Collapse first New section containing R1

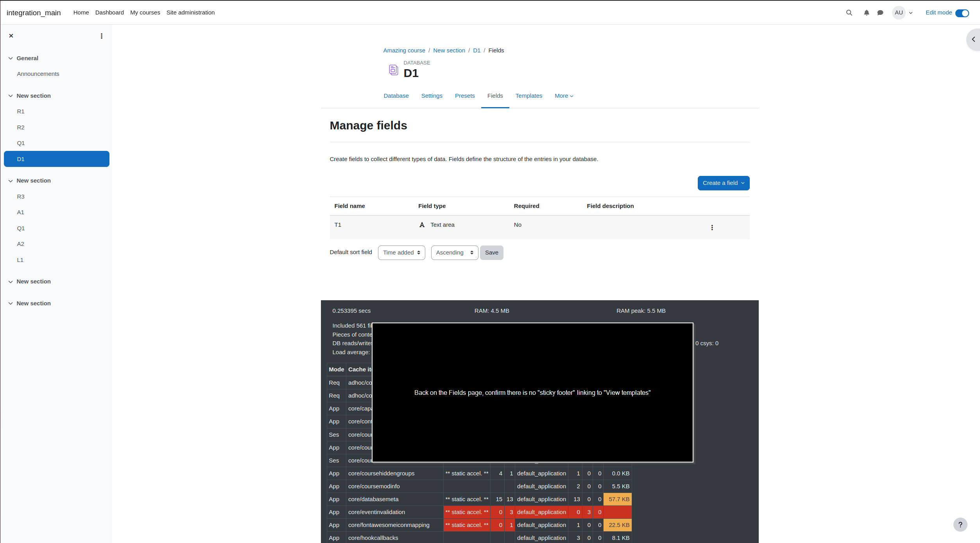(11, 96)
